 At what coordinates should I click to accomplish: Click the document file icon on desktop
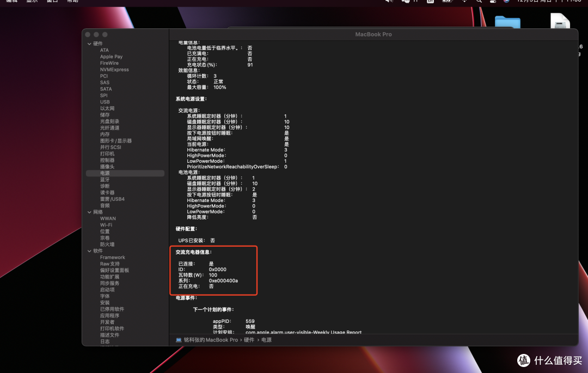click(x=560, y=21)
